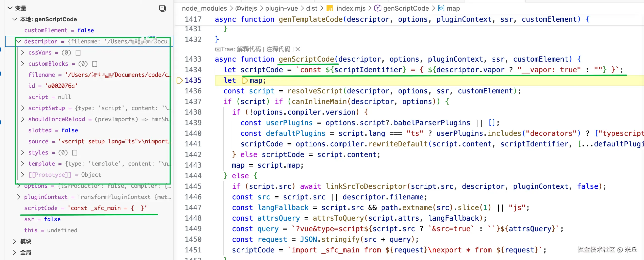Open node_modules in the breadcrumb

[x=204, y=8]
